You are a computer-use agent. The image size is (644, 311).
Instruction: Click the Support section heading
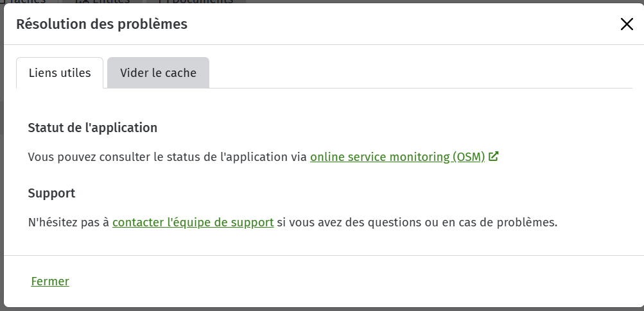52,193
